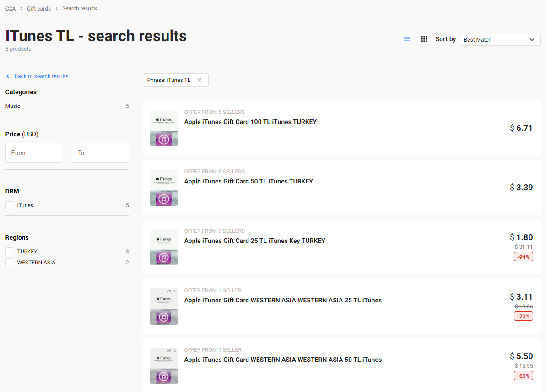Screen dimensions: 545x392
Task: Tick the TURKEY region checkbox
Action: (x=10, y=252)
